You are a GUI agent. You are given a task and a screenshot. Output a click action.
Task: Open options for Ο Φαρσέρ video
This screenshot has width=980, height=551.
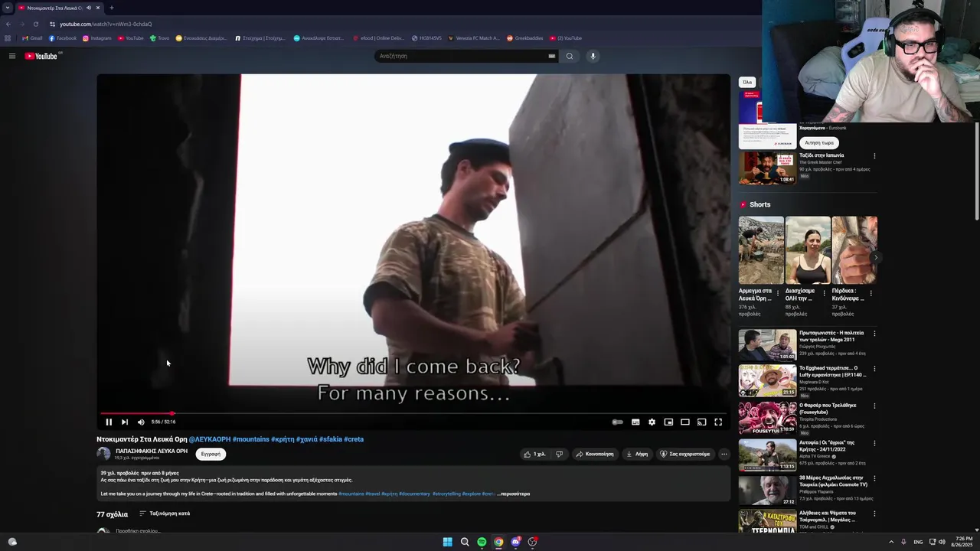tap(874, 406)
